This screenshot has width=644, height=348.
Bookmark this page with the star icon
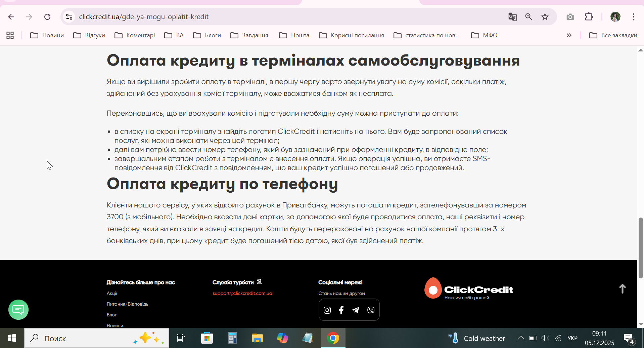tap(545, 17)
